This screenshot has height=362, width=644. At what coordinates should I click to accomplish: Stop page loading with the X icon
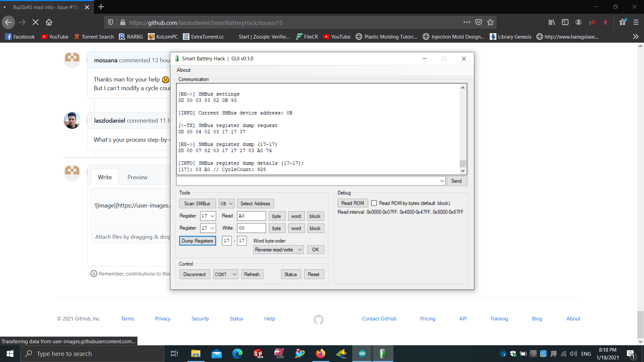(35, 22)
